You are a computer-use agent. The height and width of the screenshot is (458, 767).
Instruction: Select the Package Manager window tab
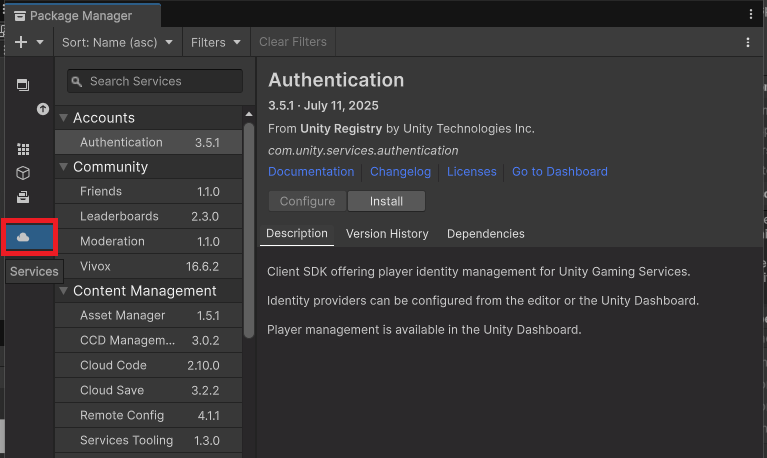[81, 16]
